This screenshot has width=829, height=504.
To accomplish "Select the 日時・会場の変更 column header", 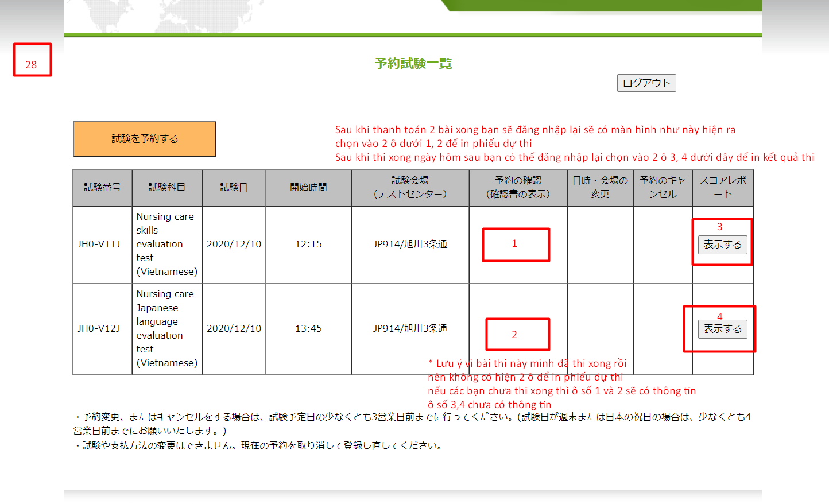I will (x=600, y=188).
